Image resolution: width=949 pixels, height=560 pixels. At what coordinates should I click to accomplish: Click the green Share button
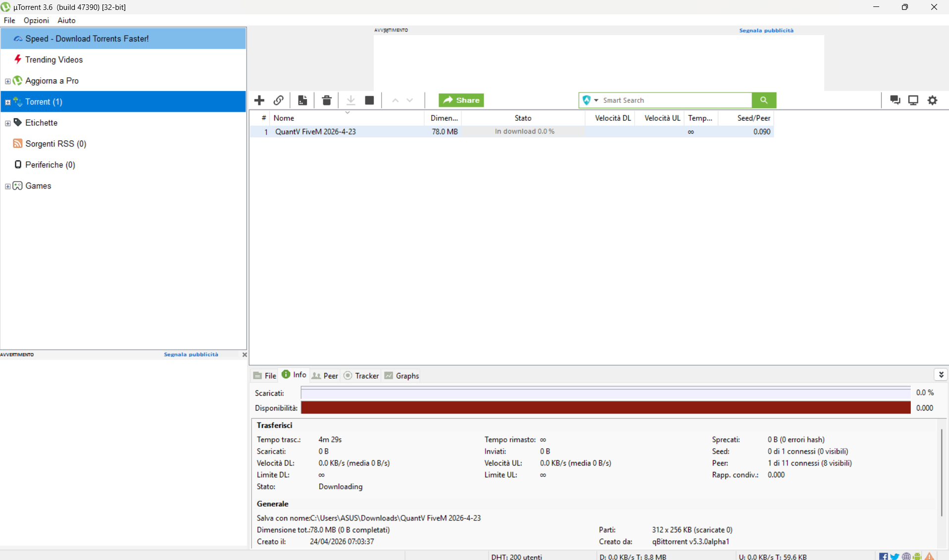point(461,100)
